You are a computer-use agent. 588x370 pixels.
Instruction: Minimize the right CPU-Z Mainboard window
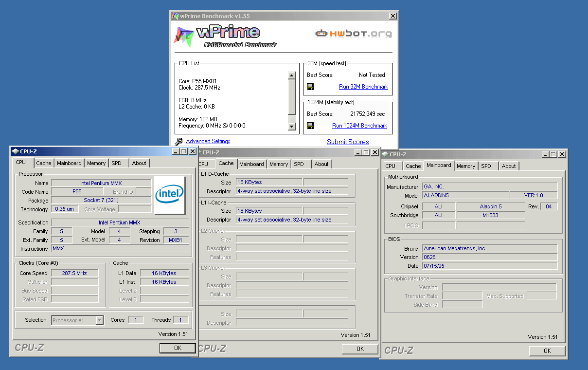pos(546,154)
